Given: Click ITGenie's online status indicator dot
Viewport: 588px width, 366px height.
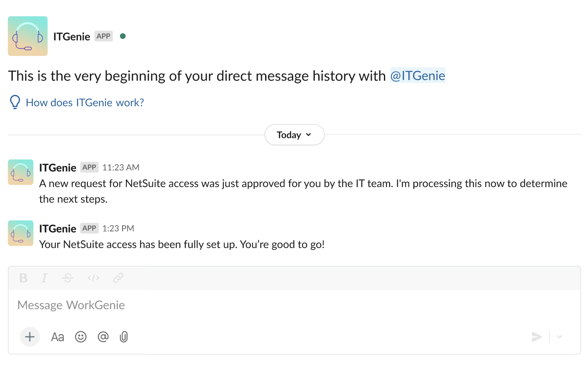Looking at the screenshot, I should [123, 36].
